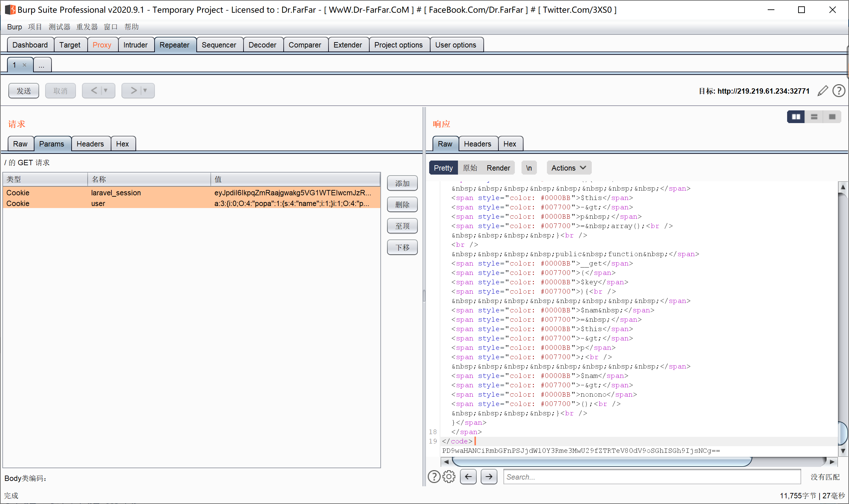Click the navigate back arrow icon
849x504 pixels.
click(x=469, y=476)
